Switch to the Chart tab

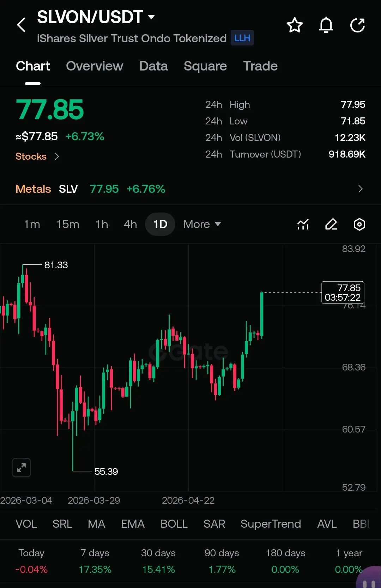coord(33,66)
